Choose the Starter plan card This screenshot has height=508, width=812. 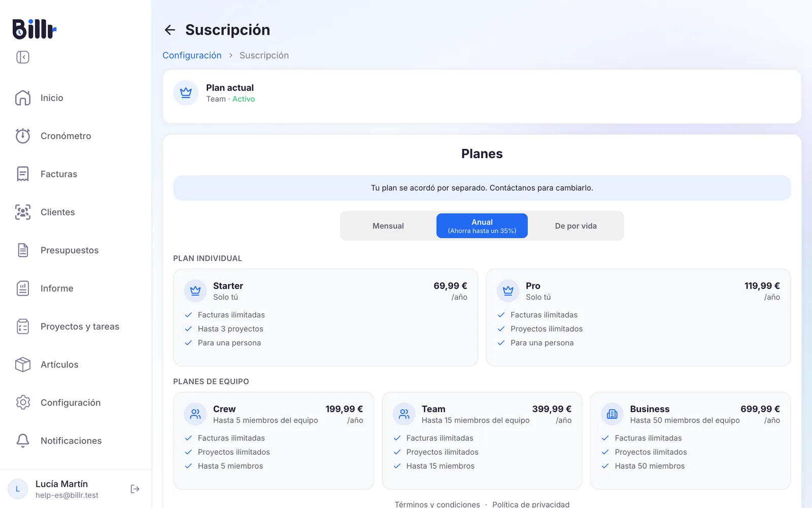(326, 317)
